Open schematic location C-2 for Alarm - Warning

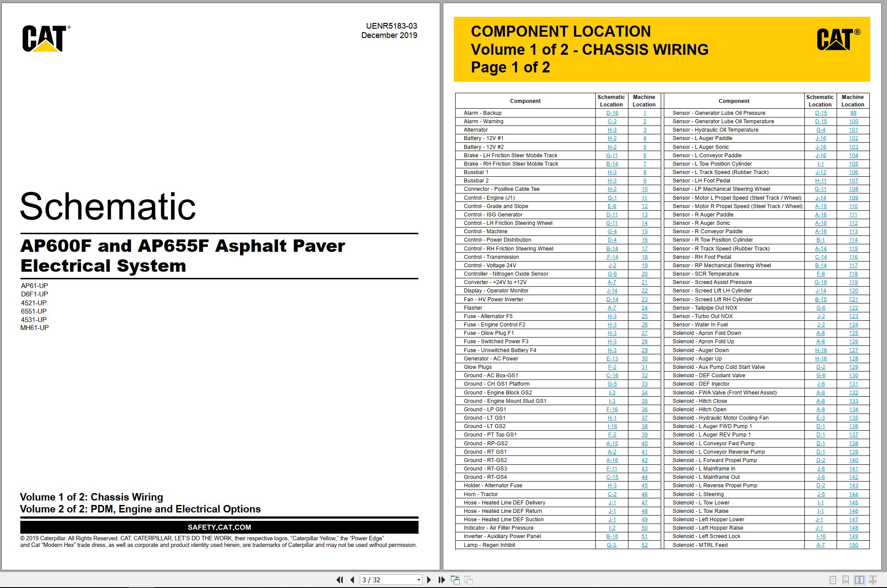(612, 121)
